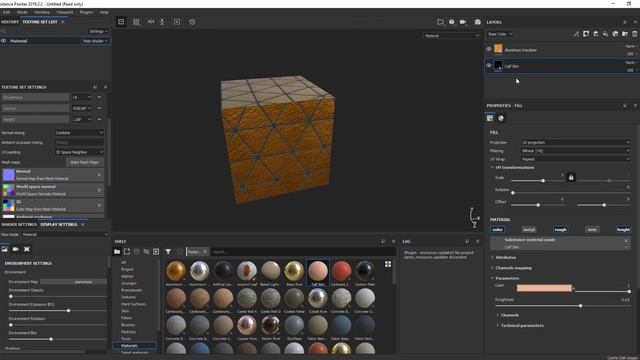Click the circular clock icon in top toolbar

tap(192, 22)
